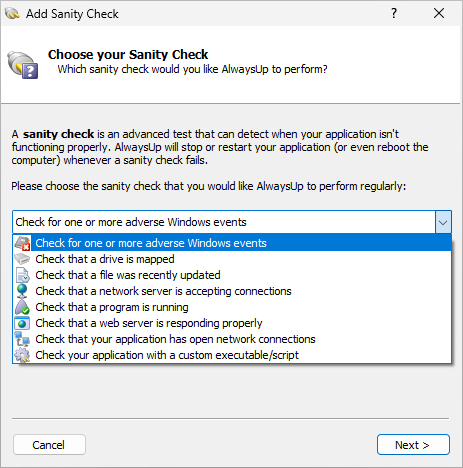The height and width of the screenshot is (468, 463).
Task: Click the mapped drive icon
Action: tap(22, 259)
